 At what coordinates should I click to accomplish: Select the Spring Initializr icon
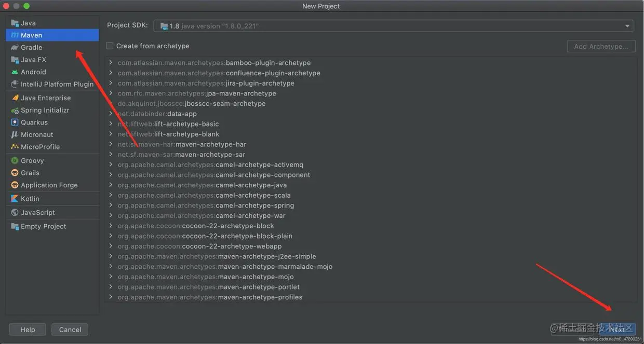[x=15, y=111]
